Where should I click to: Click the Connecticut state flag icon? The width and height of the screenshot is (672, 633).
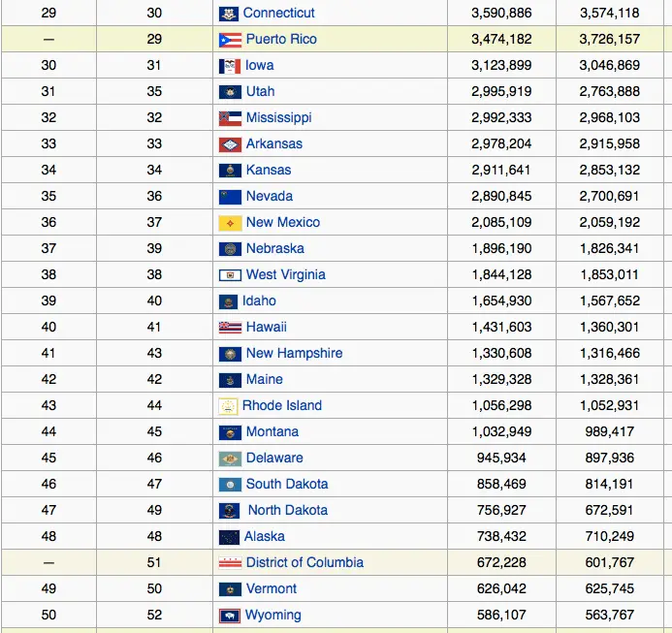point(229,14)
